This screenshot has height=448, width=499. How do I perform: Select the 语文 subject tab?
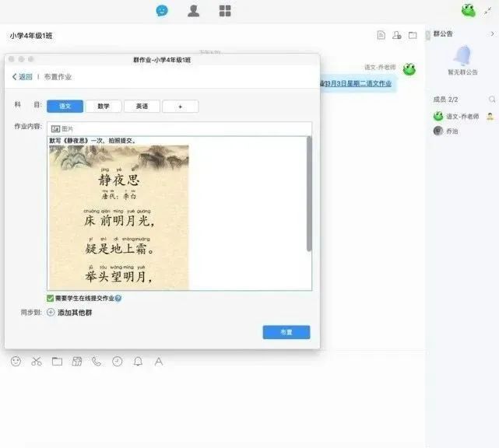tap(65, 107)
